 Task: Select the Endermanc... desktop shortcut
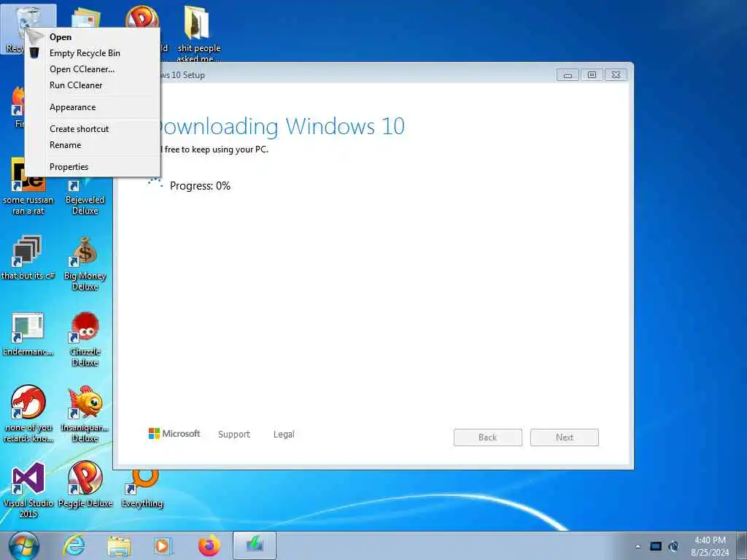(x=28, y=334)
